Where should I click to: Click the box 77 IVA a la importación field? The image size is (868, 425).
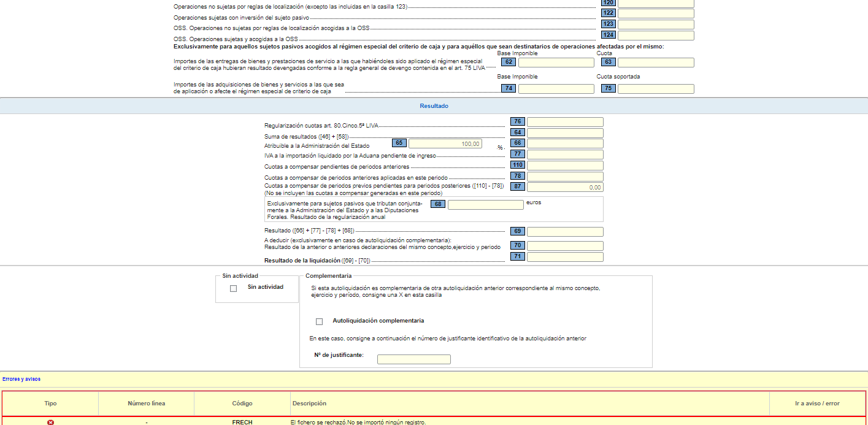click(x=564, y=155)
